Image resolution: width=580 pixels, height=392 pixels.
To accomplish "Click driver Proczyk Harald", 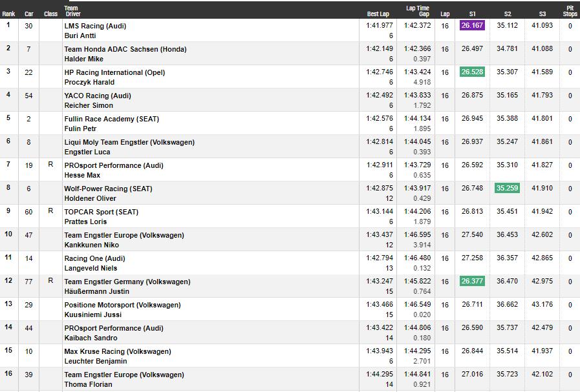I will click(x=89, y=83).
